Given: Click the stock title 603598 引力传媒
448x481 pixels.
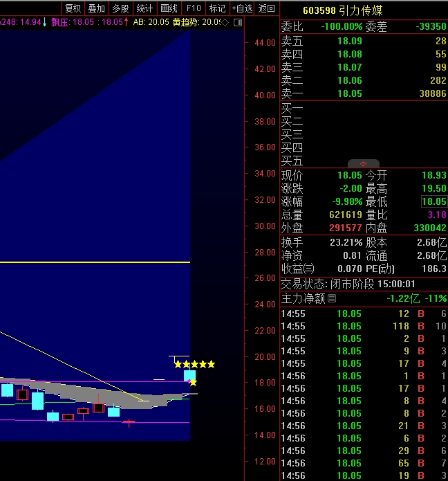Looking at the screenshot, I should tap(343, 11).
